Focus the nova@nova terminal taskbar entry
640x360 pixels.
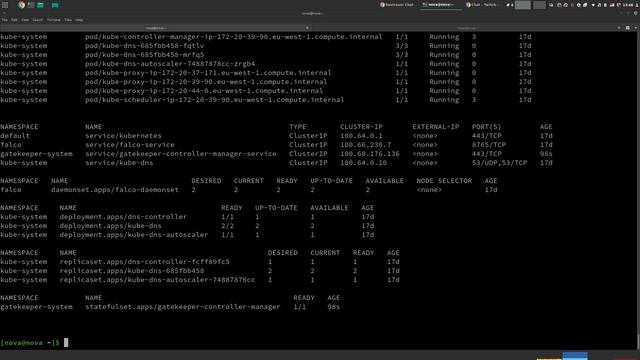(440, 5)
